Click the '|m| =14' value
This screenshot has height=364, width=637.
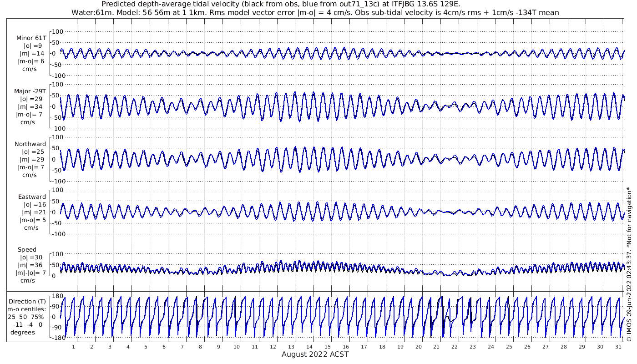pyautogui.click(x=31, y=54)
